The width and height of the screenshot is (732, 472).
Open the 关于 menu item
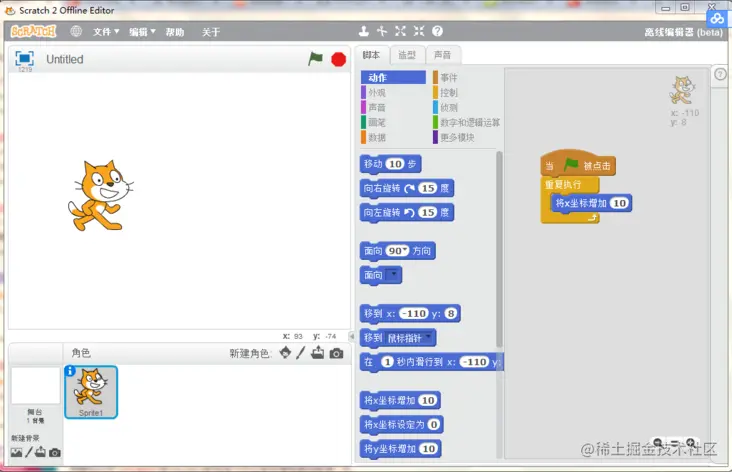[211, 32]
